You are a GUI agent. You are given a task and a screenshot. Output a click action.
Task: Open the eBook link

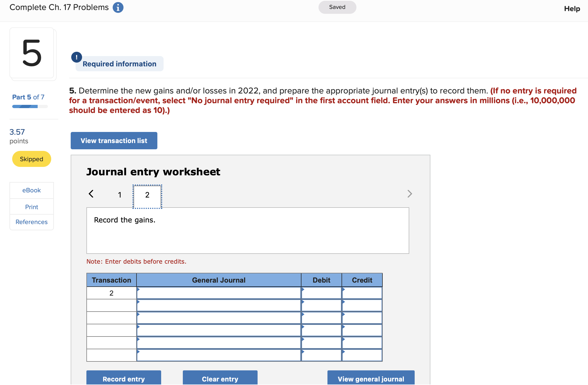tap(31, 190)
